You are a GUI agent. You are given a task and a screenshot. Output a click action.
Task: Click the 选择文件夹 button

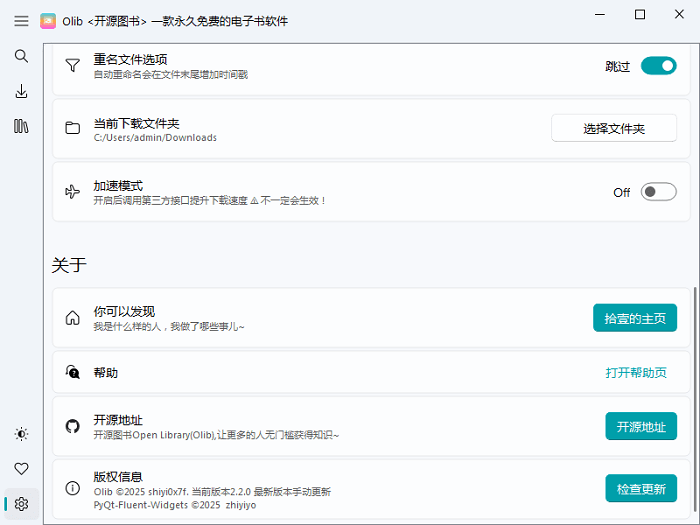614,129
